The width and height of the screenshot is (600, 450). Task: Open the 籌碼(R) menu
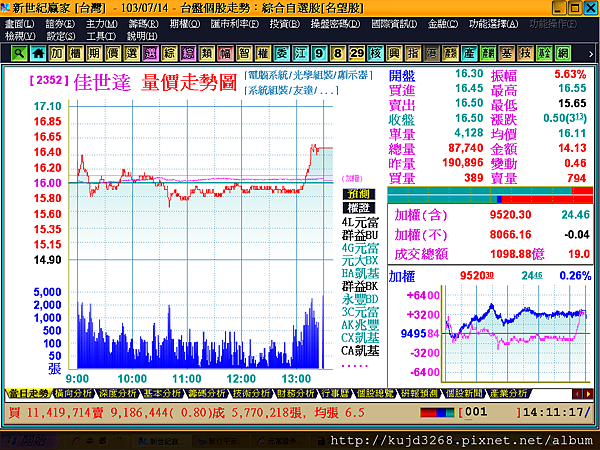[x=143, y=24]
